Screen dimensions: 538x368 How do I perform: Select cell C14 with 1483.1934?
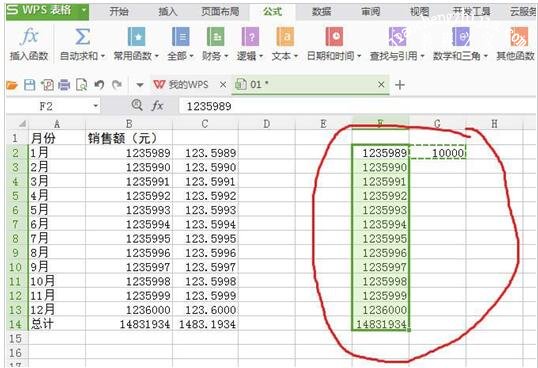pyautogui.click(x=205, y=324)
